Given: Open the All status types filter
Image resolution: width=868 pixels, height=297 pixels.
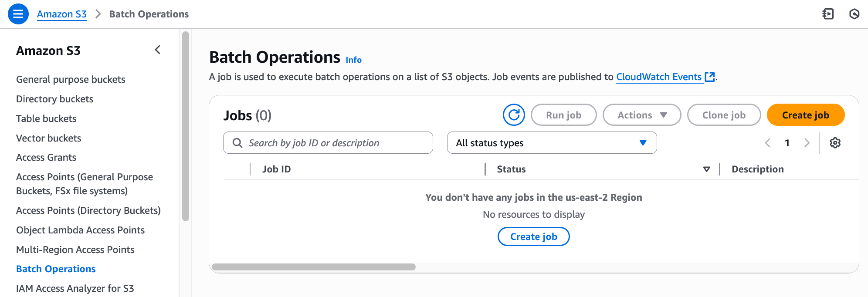Looking at the screenshot, I should pos(552,143).
